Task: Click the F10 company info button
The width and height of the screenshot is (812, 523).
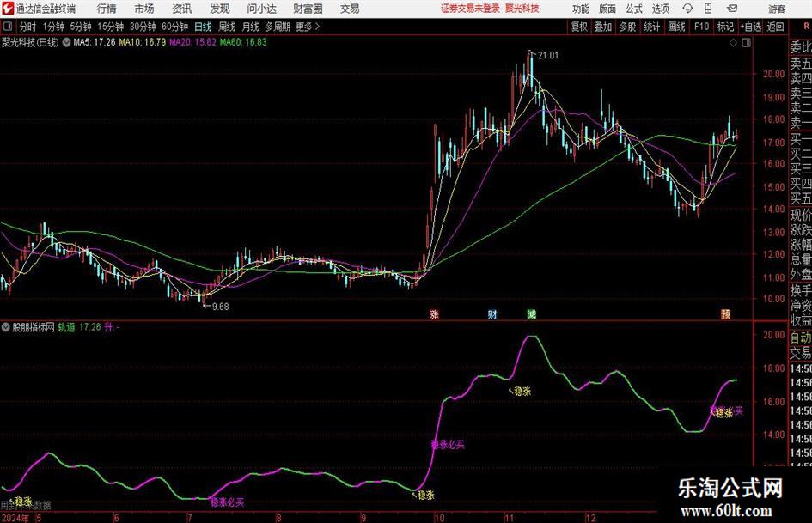Action: pyautogui.click(x=701, y=27)
